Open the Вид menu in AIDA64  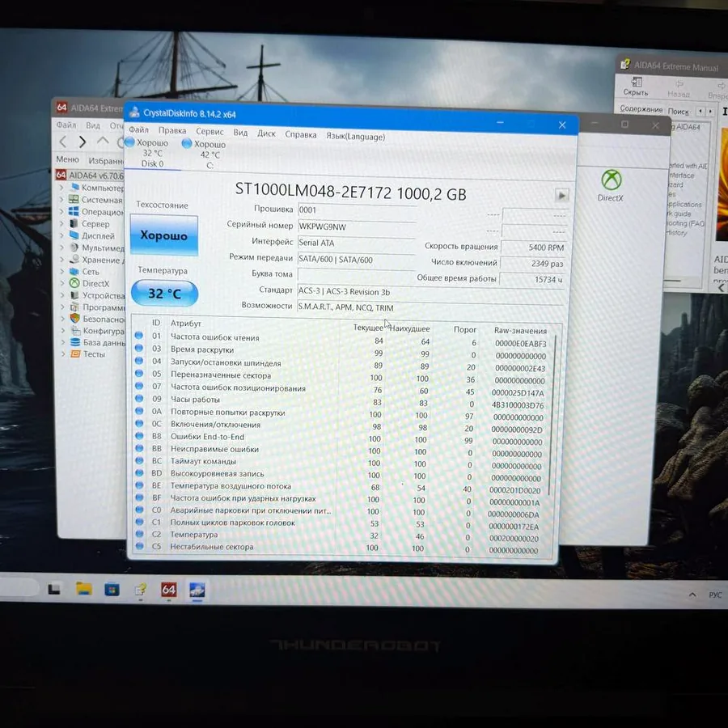coord(93,125)
